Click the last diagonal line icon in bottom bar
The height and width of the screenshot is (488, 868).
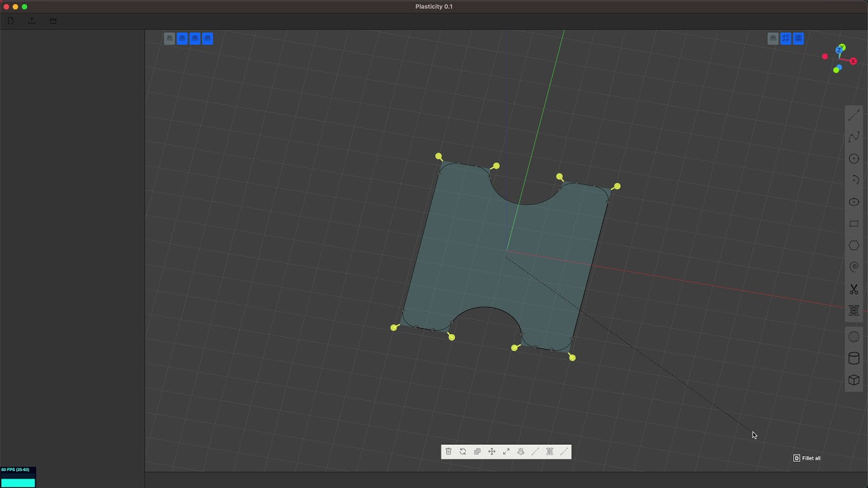564,451
